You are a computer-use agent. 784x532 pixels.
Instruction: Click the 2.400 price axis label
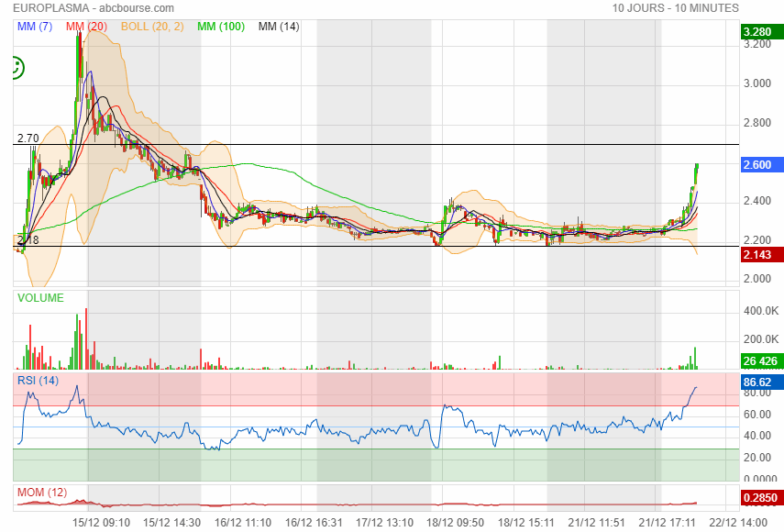[757, 201]
